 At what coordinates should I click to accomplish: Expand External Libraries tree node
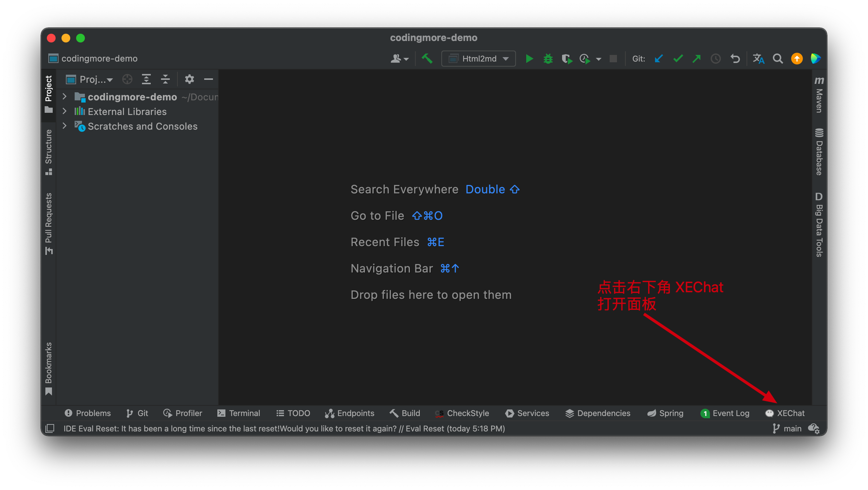click(x=64, y=111)
